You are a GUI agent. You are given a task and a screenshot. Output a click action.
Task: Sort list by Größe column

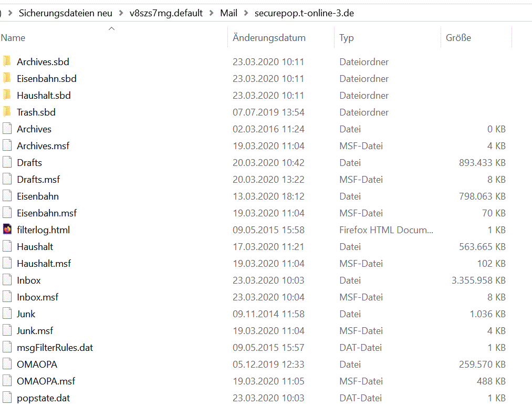pyautogui.click(x=458, y=38)
